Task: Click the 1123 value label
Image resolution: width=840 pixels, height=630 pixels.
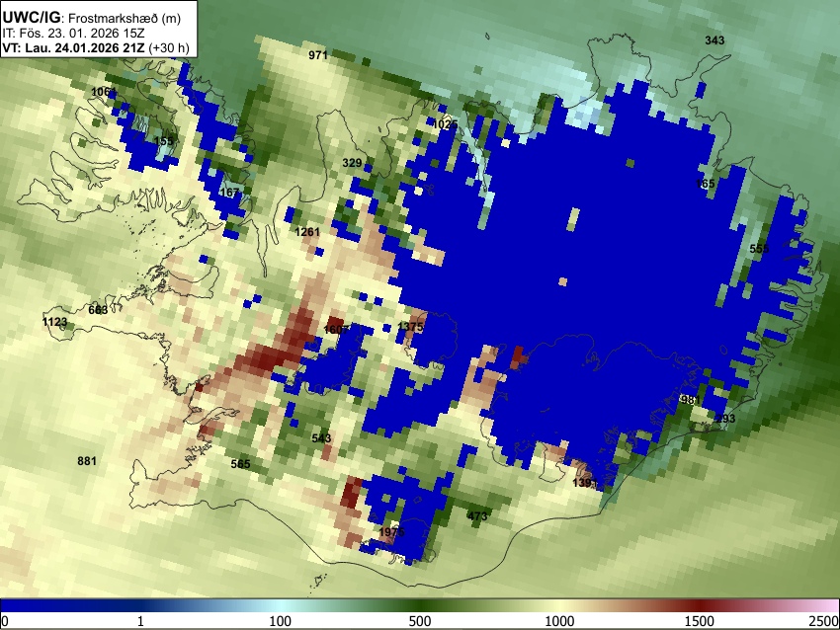Action: tap(54, 322)
